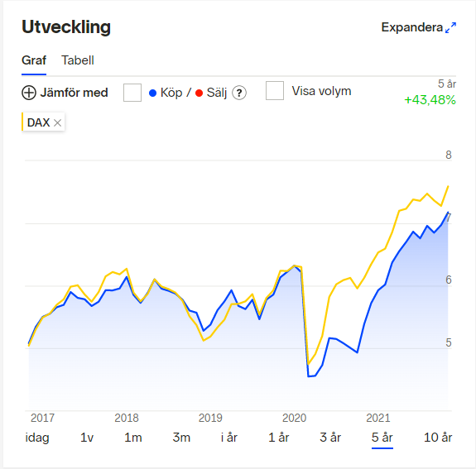Tick the Visa volym checkbox

[x=275, y=90]
